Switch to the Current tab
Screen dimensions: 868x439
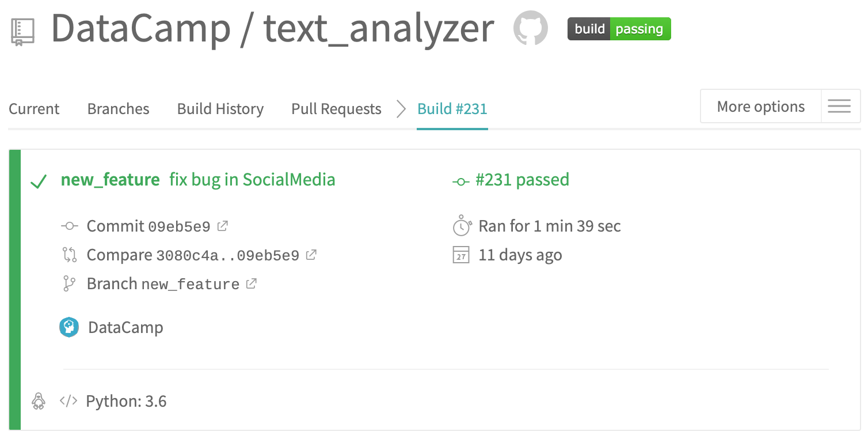click(x=34, y=109)
